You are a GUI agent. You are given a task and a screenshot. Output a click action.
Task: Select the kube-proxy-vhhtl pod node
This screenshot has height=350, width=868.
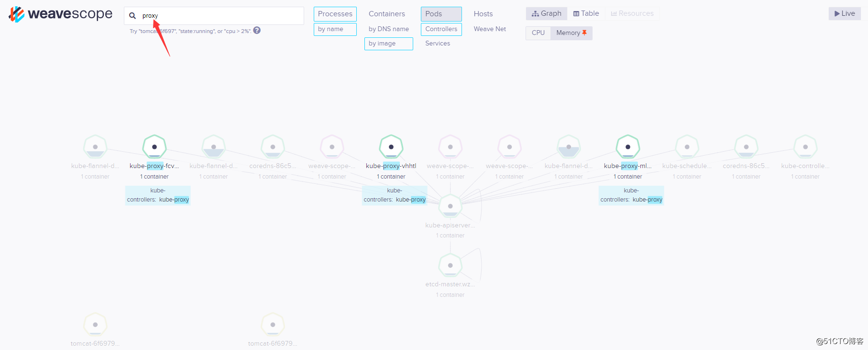391,147
